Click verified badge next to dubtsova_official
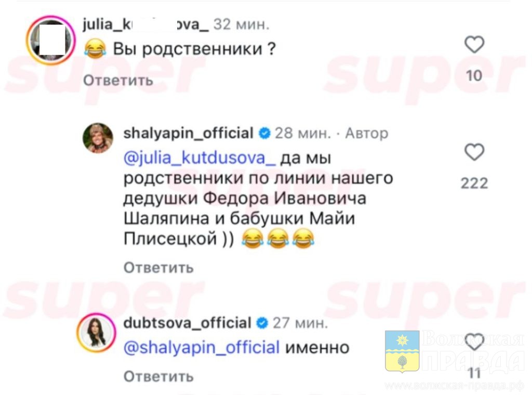Viewport: 532px width, 395px height. click(262, 323)
